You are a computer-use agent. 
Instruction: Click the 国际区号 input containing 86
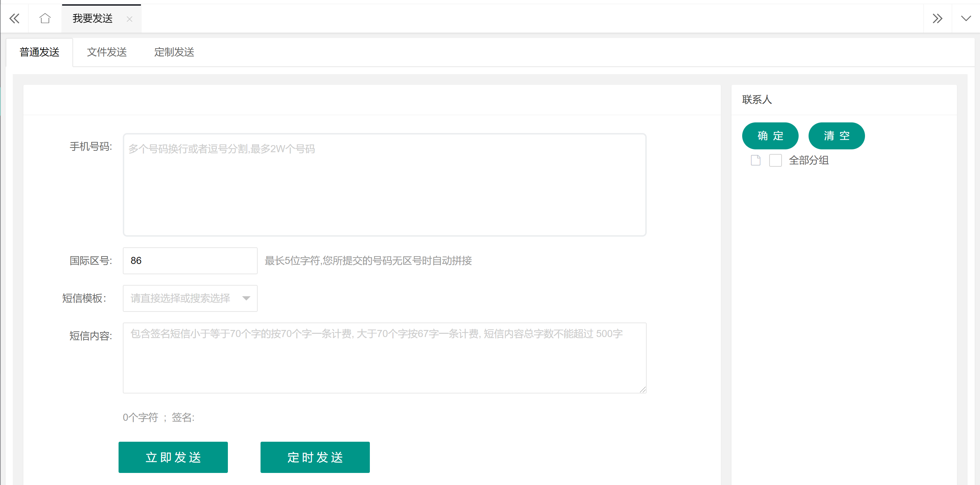(190, 260)
